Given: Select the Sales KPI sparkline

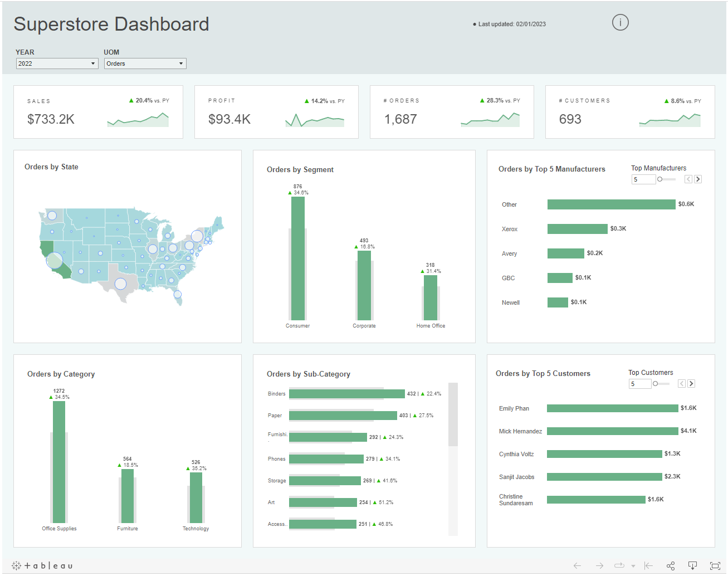Looking at the screenshot, I should [x=138, y=120].
